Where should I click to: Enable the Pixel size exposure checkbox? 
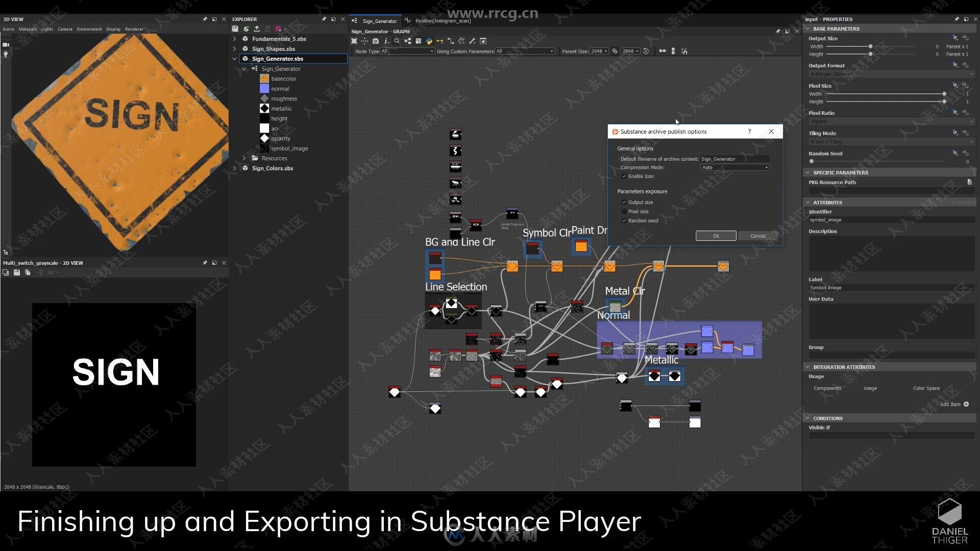624,211
